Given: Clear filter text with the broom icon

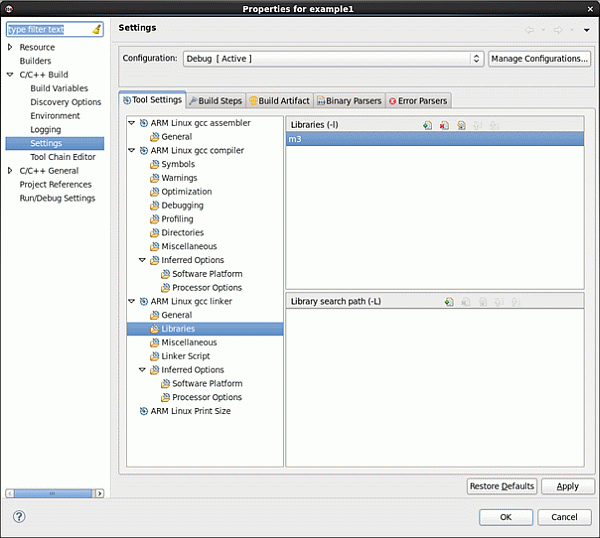Looking at the screenshot, I should click(x=97, y=29).
